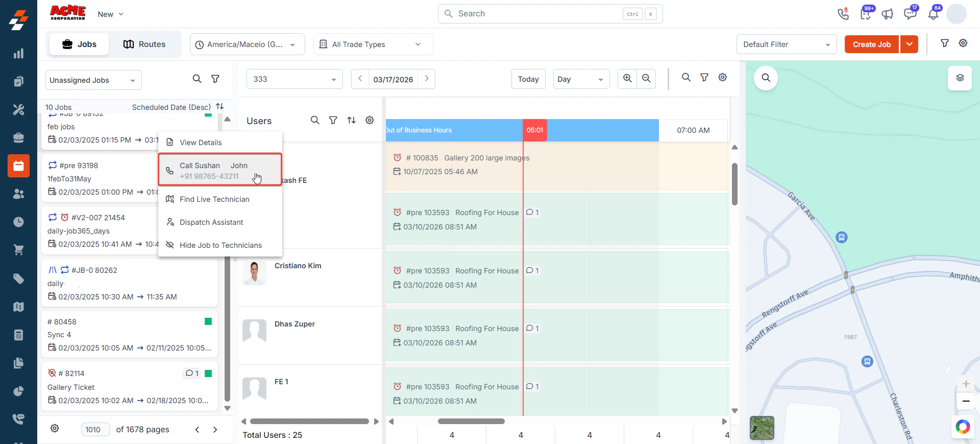Filter the Users list
The image size is (980, 444).
pyautogui.click(x=333, y=120)
